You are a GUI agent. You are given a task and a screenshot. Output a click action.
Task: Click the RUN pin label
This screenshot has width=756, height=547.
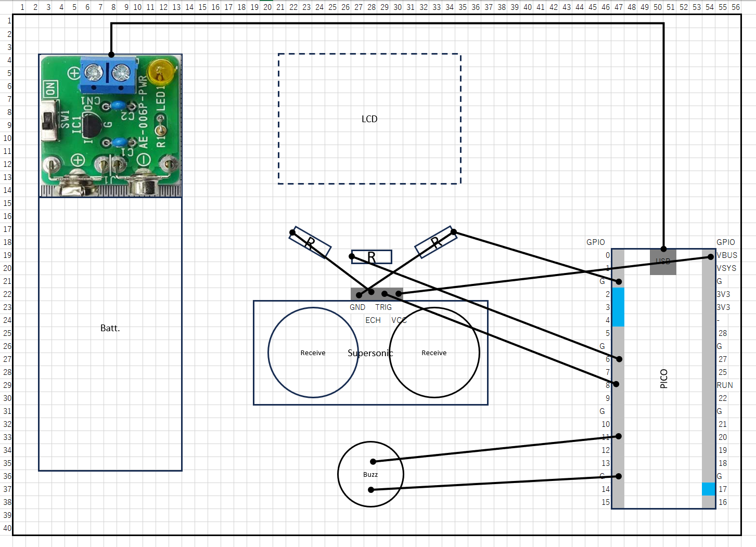(725, 385)
